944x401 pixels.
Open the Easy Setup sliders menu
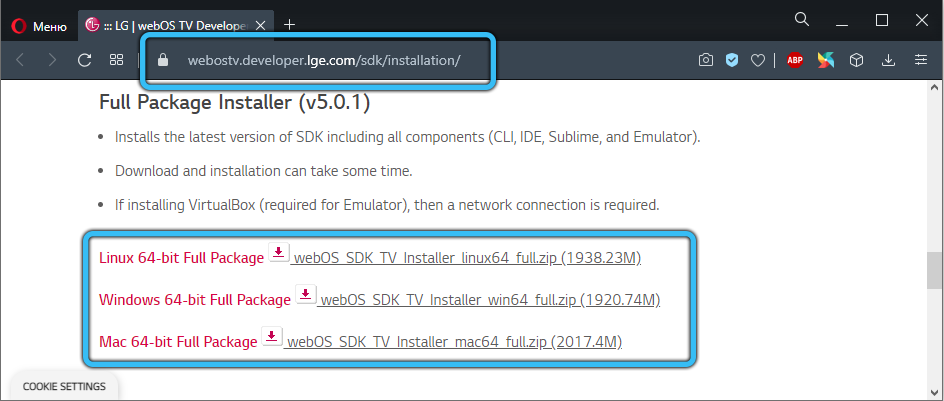tap(920, 61)
